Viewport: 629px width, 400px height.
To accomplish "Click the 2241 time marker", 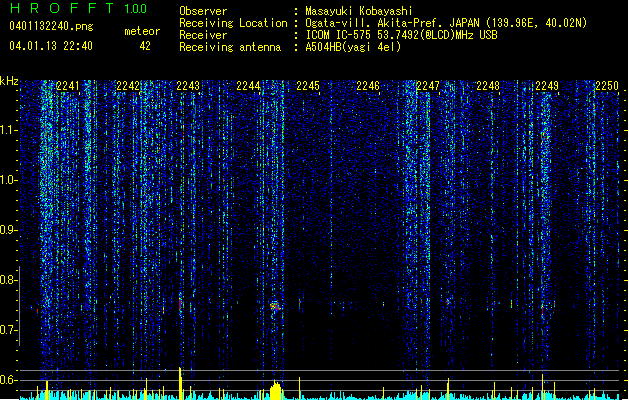I will 67,86.
